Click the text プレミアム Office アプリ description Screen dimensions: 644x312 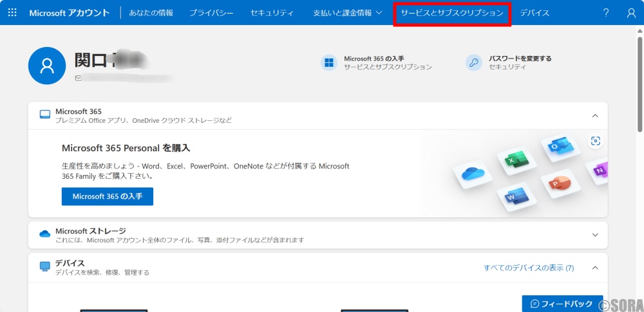pos(144,120)
